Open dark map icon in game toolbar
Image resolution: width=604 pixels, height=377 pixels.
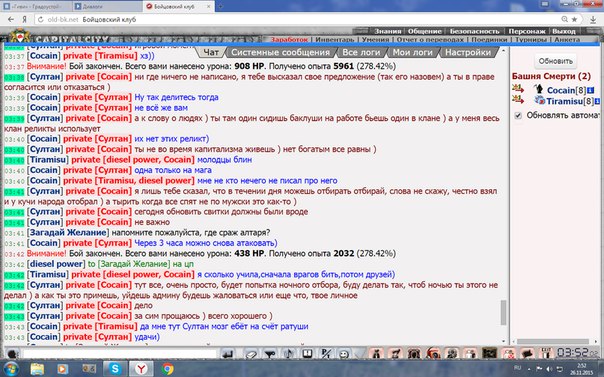point(490,353)
